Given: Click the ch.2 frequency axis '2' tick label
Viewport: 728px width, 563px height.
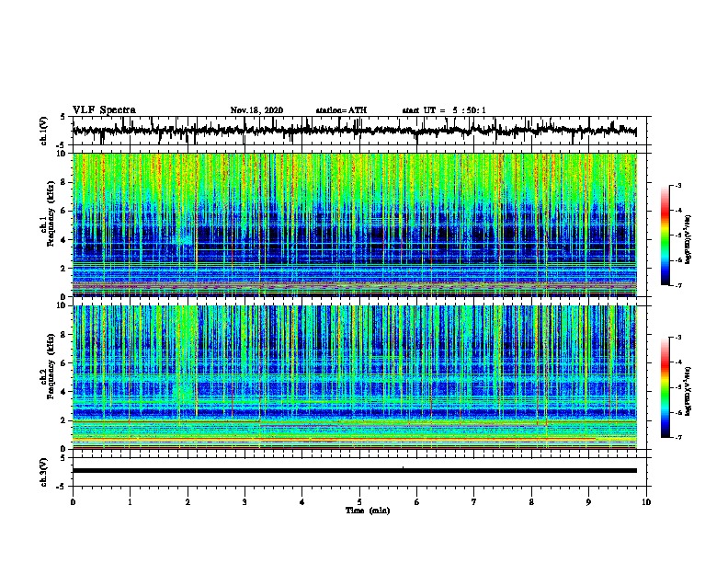Looking at the screenshot, I should pos(64,420).
